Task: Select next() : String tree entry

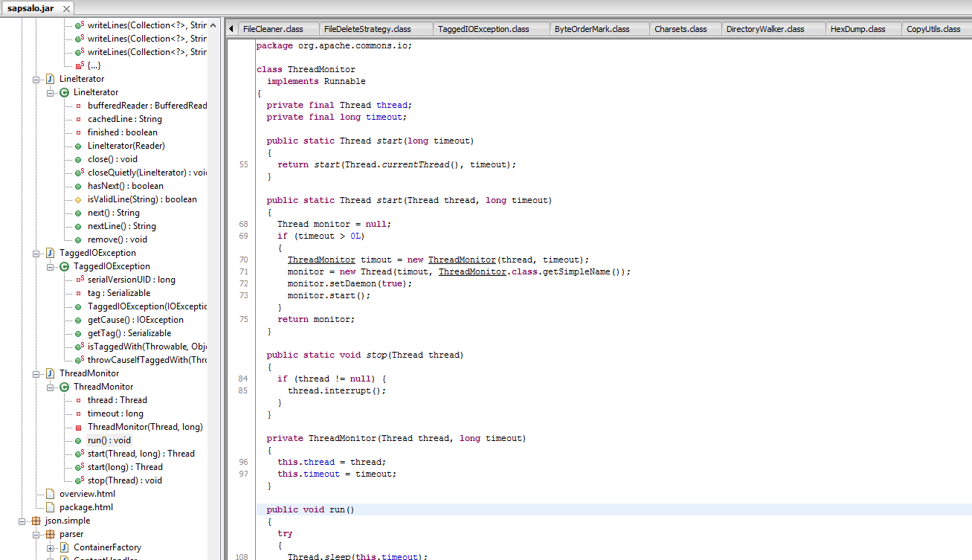Action: (114, 213)
